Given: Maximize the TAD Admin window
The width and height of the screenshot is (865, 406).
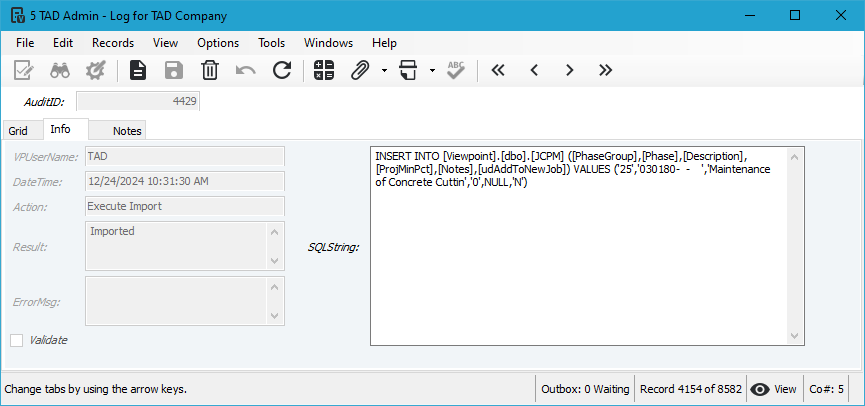Looking at the screenshot, I should pos(795,15).
